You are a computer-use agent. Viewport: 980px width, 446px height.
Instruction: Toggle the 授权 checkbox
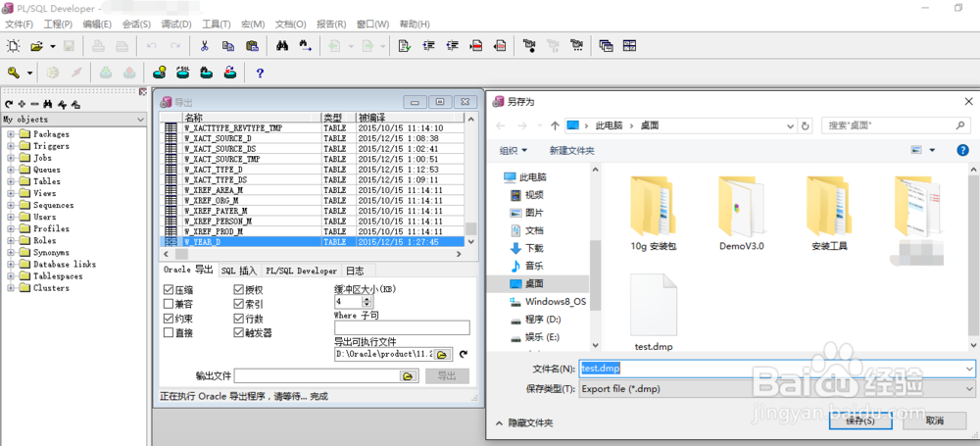(239, 290)
